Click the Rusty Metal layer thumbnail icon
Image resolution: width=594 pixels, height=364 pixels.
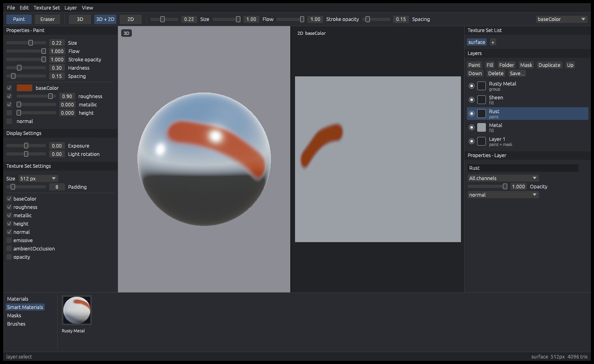tap(482, 86)
